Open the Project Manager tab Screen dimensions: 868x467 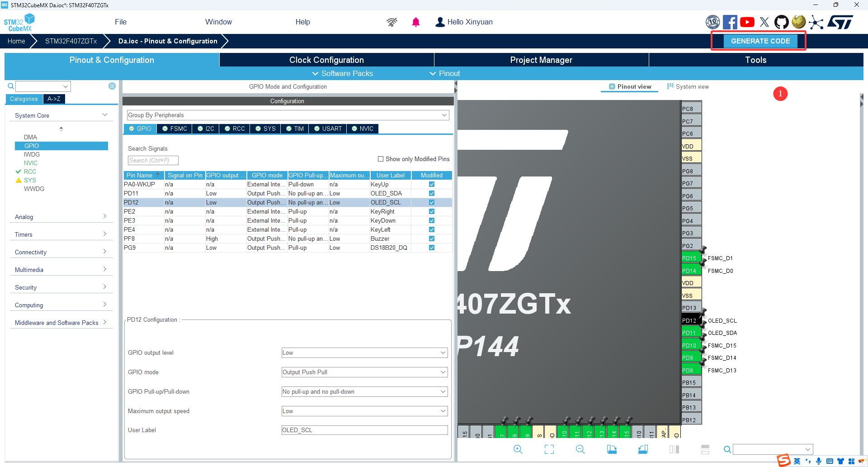pyautogui.click(x=541, y=60)
